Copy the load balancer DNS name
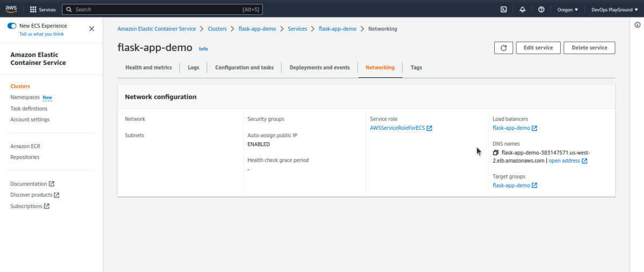Viewport: 644px width, 272px height. 496,153
